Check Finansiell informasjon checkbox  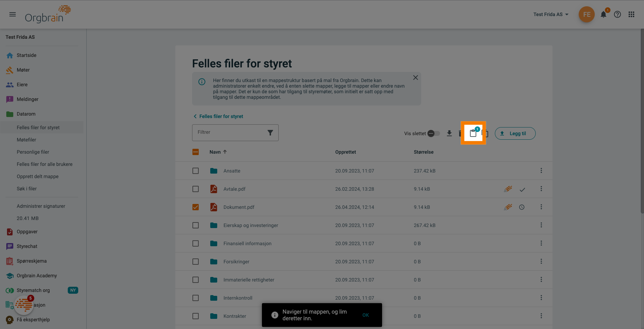196,243
